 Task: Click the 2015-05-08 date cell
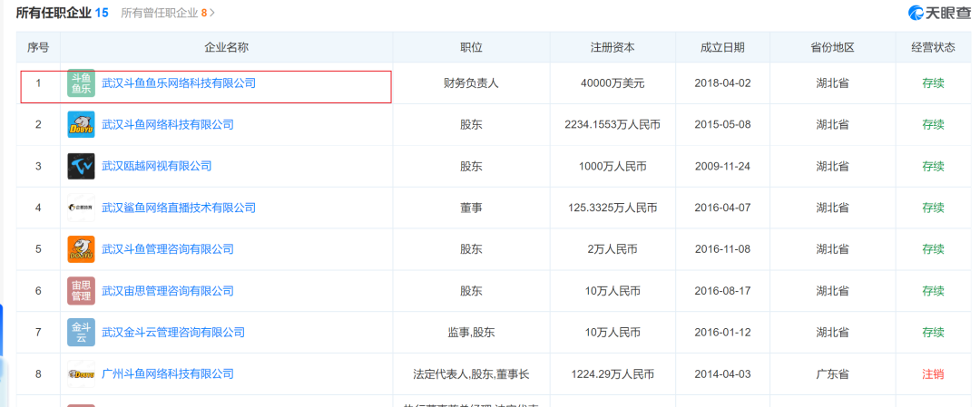(722, 124)
